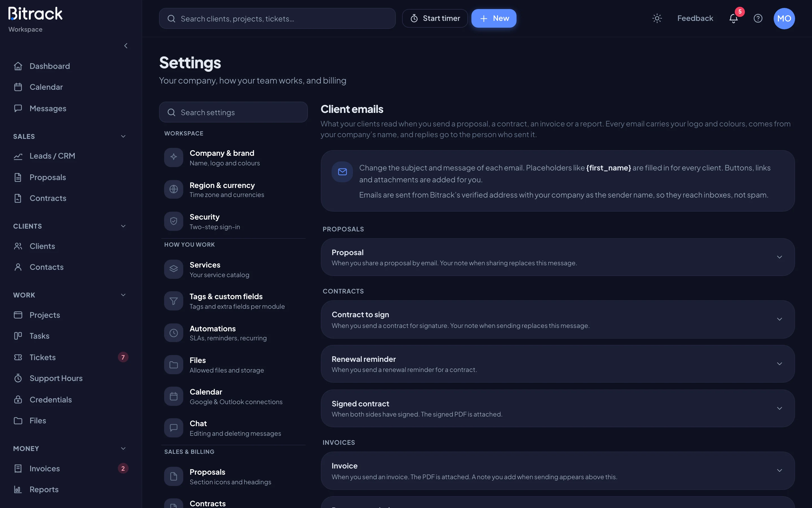This screenshot has width=812, height=508.
Task: Open Tasks in the sidebar
Action: [71, 336]
